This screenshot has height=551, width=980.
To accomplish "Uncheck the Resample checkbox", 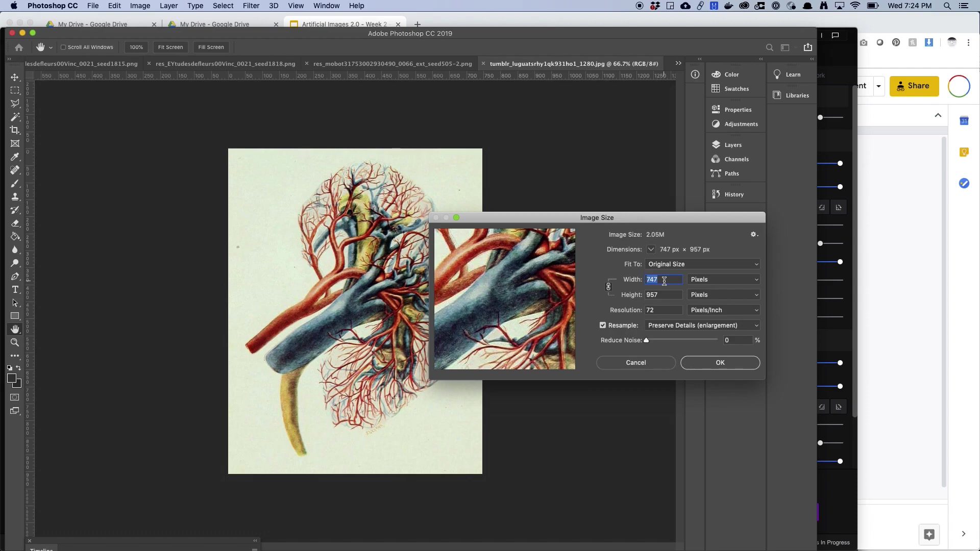I will (x=603, y=325).
